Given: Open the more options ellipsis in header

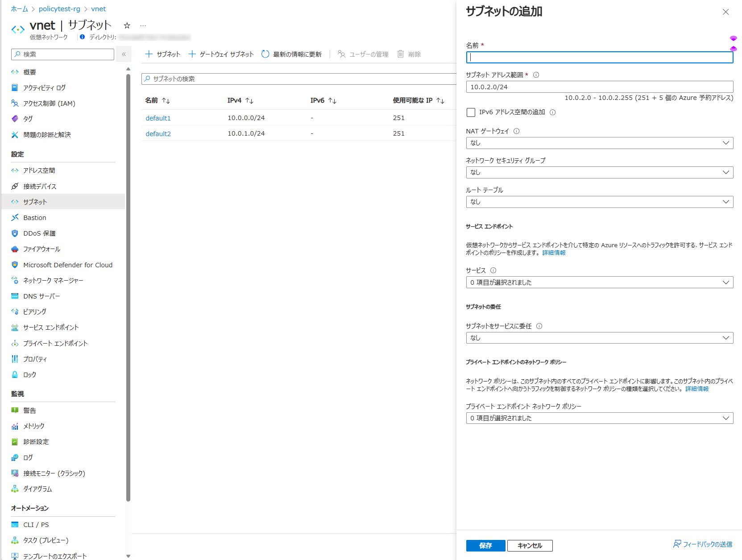Looking at the screenshot, I should pos(143,25).
